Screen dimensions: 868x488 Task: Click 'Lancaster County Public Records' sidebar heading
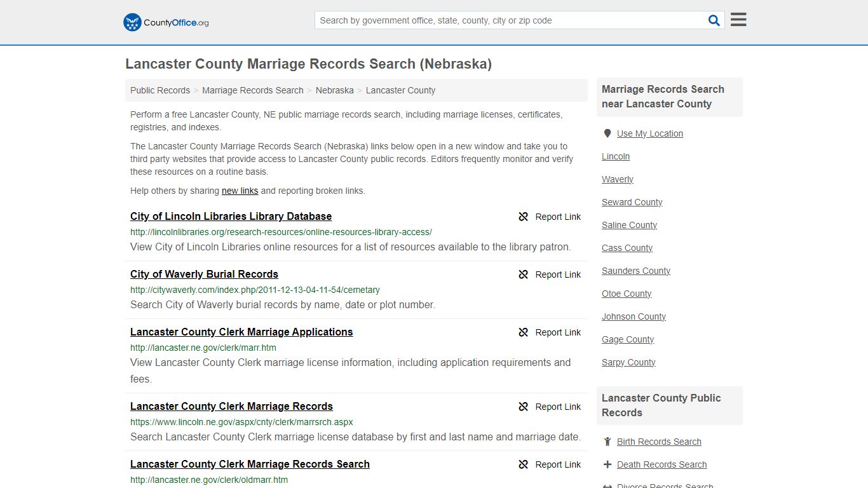[x=661, y=405]
